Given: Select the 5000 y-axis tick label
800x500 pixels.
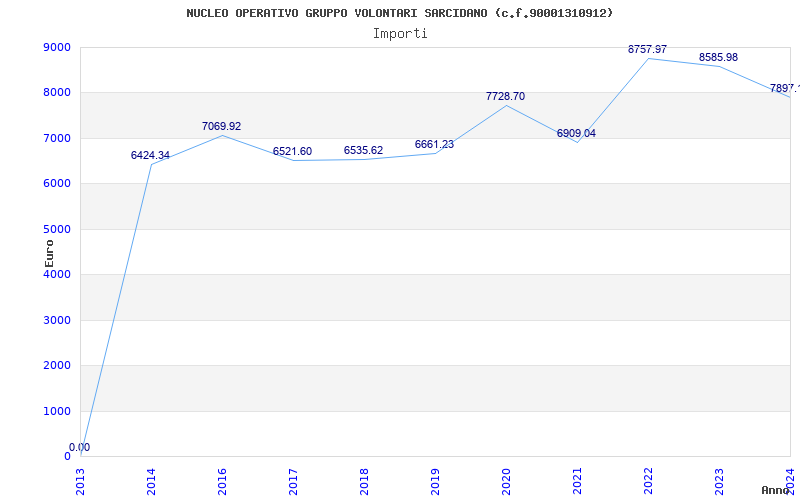Looking at the screenshot, I should (57, 230).
